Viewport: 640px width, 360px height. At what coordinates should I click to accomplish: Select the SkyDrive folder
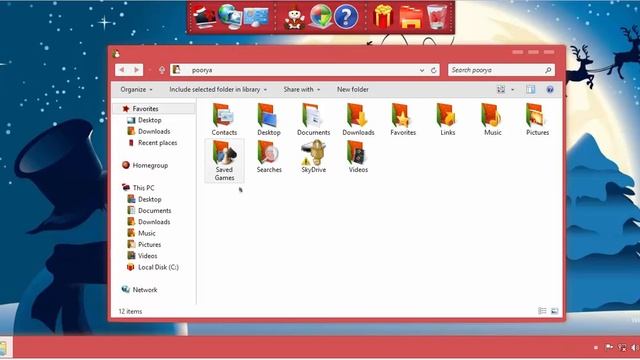coord(313,156)
